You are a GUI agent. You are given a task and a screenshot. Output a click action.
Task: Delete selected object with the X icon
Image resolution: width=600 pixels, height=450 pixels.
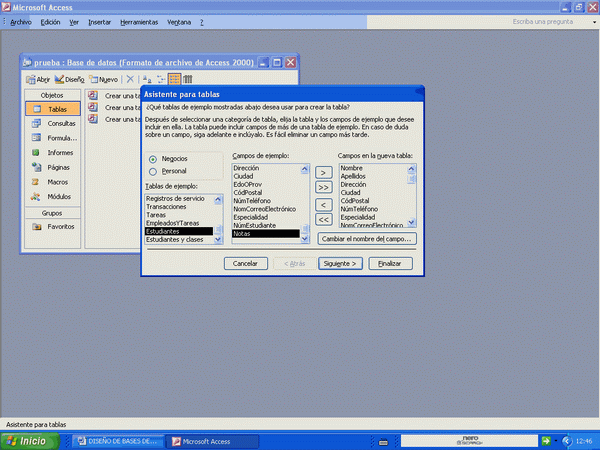click(130, 79)
